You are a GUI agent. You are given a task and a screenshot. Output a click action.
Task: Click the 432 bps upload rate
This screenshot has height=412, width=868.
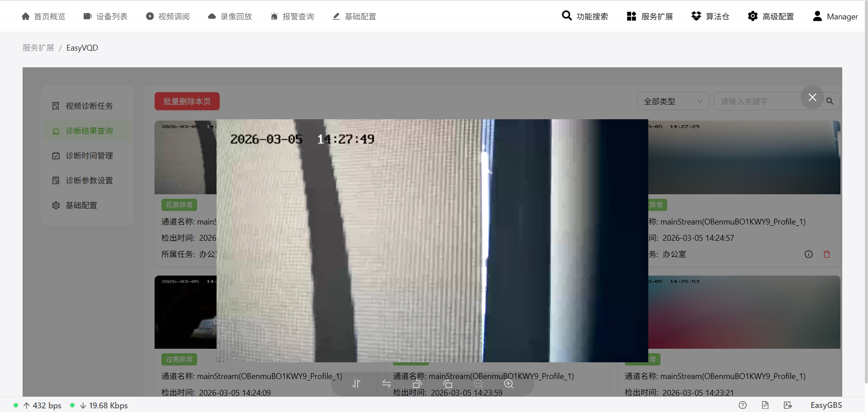click(42, 406)
